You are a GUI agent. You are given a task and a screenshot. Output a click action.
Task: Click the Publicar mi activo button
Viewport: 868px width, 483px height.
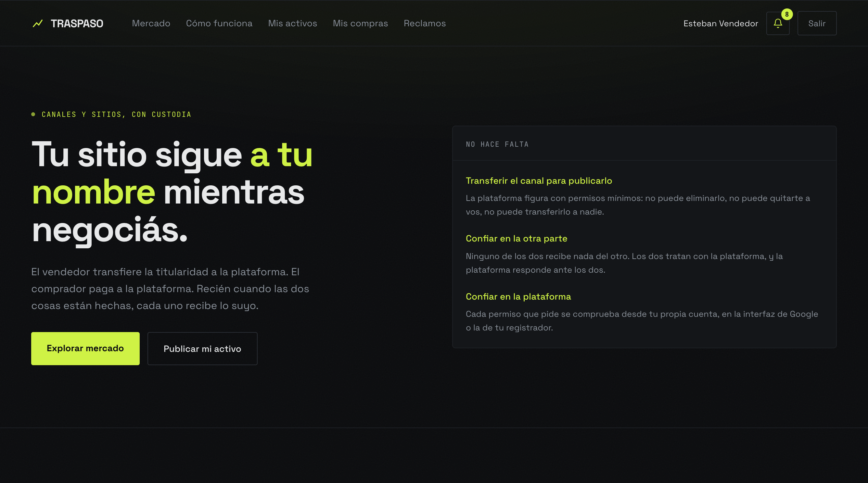point(202,348)
